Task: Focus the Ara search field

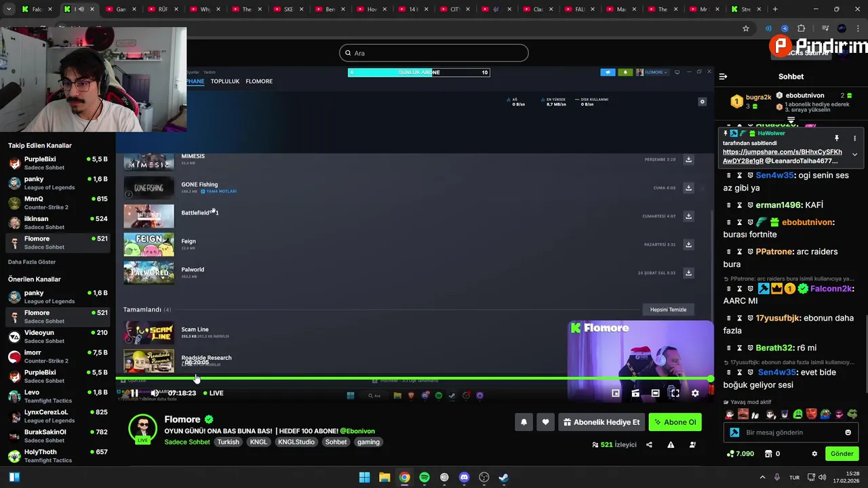Action: [434, 53]
